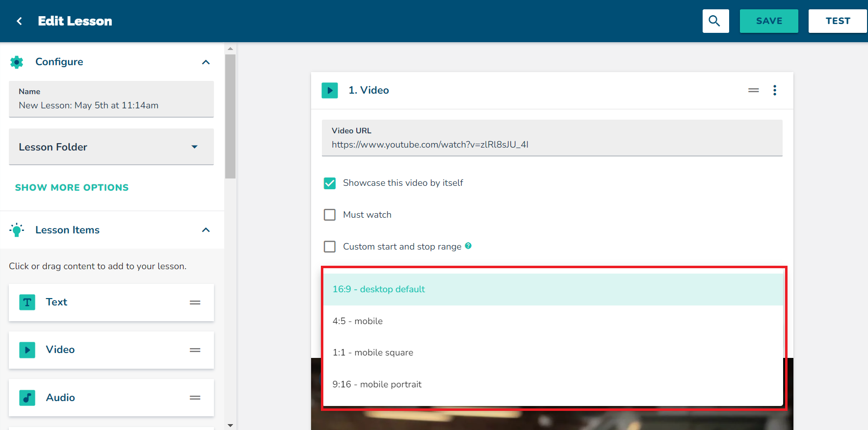Collapse the Lesson Items section chevron
This screenshot has width=868, height=430.
coord(206,230)
